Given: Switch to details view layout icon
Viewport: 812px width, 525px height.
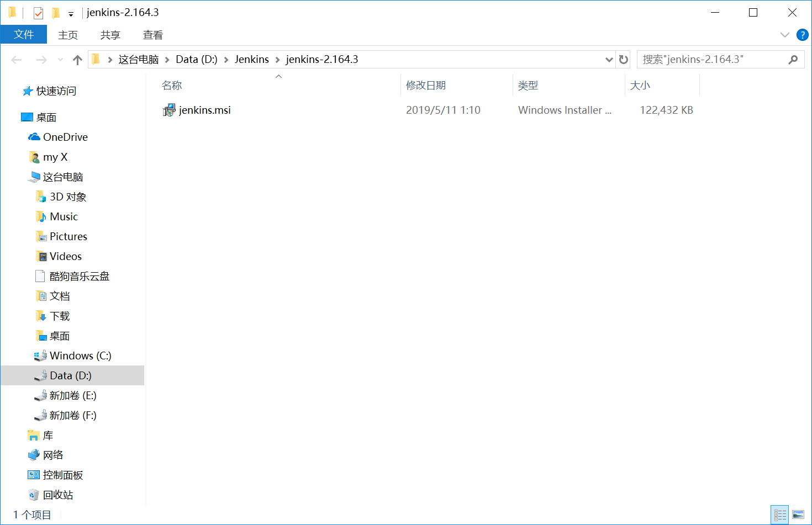Looking at the screenshot, I should coord(780,515).
